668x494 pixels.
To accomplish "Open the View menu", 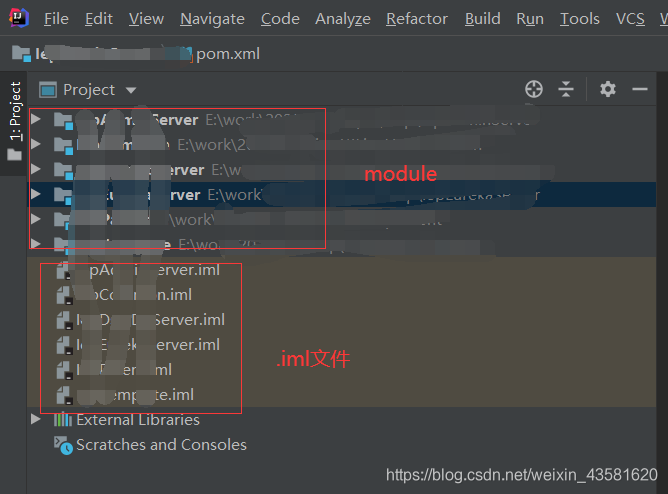I will [x=146, y=19].
